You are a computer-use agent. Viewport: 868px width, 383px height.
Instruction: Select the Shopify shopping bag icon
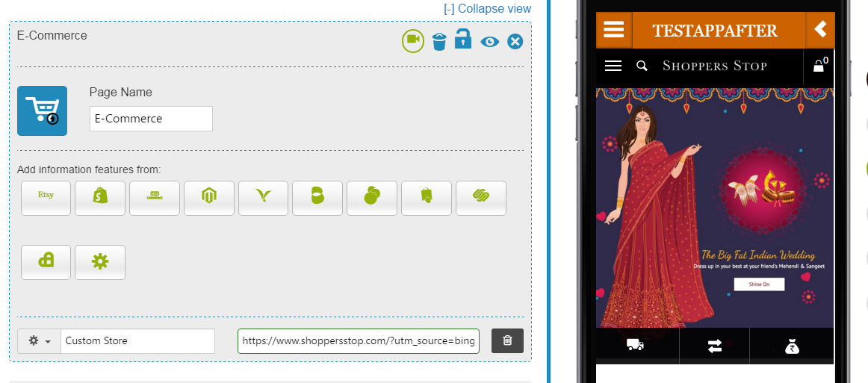click(100, 198)
